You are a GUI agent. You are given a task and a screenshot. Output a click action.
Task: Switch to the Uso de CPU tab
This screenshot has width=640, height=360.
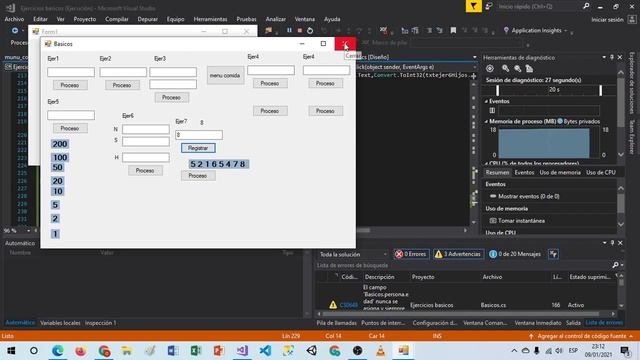pos(601,173)
